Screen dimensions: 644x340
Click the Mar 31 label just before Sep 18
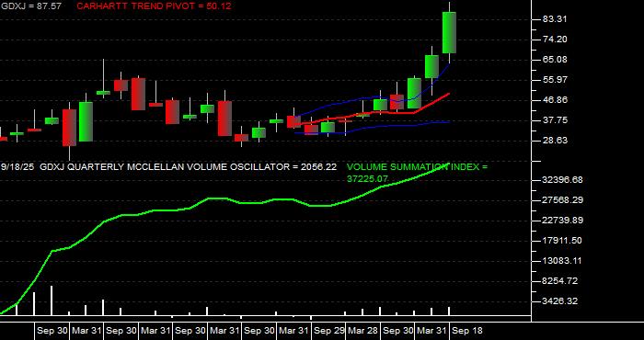[x=431, y=331]
